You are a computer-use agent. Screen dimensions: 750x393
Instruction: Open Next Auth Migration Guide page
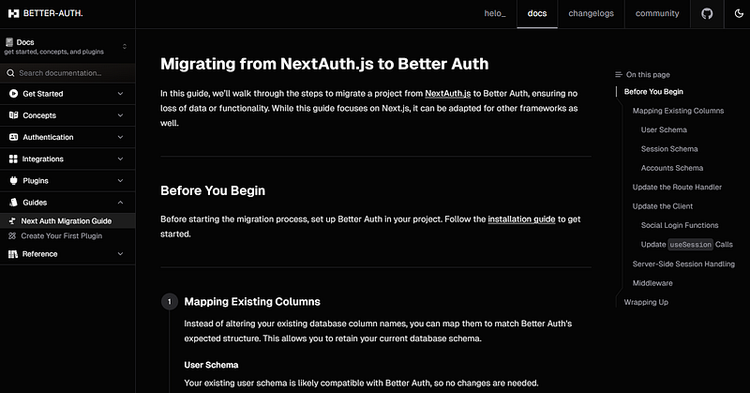67,221
